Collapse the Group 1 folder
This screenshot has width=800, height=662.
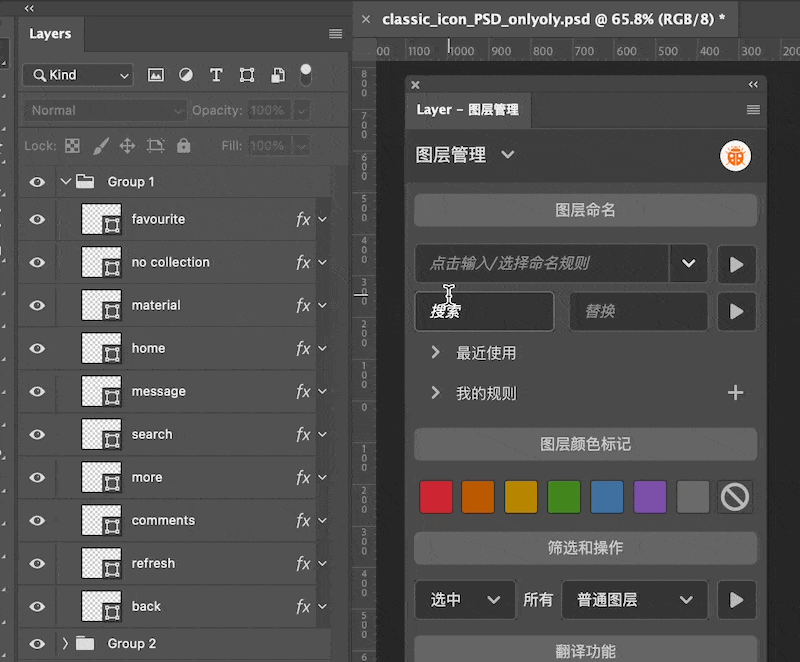pyautogui.click(x=65, y=181)
